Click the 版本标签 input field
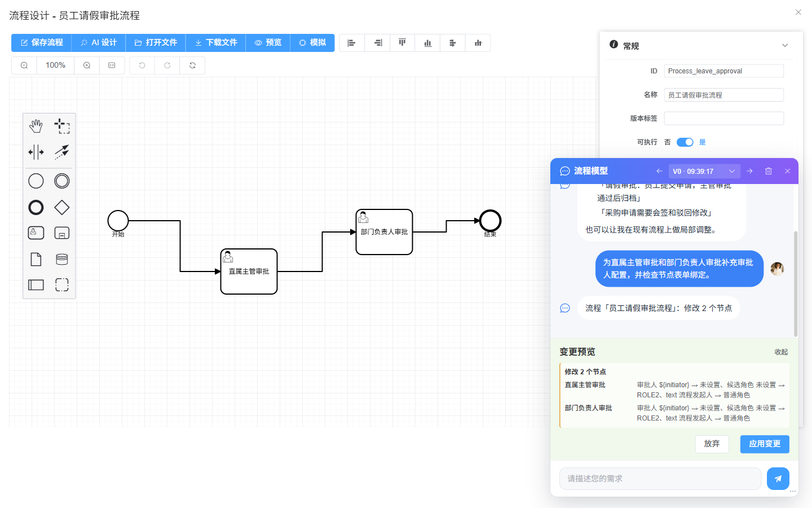Viewport: 812px width, 508px height. click(724, 119)
